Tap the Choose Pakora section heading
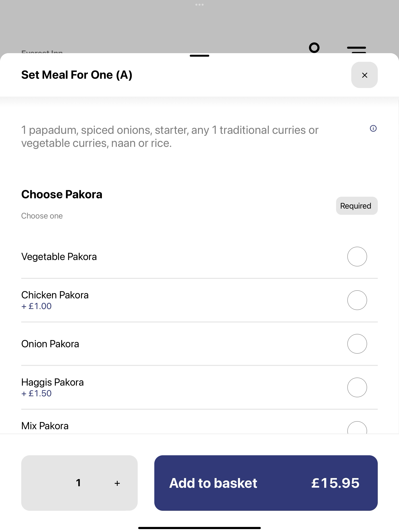This screenshot has height=532, width=399. click(62, 194)
